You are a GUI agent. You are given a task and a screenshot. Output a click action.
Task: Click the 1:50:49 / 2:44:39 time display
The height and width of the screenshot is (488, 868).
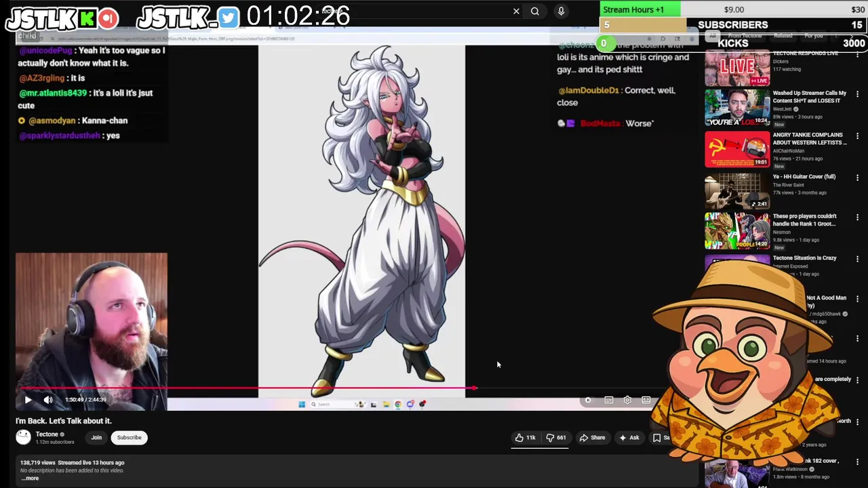click(x=85, y=400)
